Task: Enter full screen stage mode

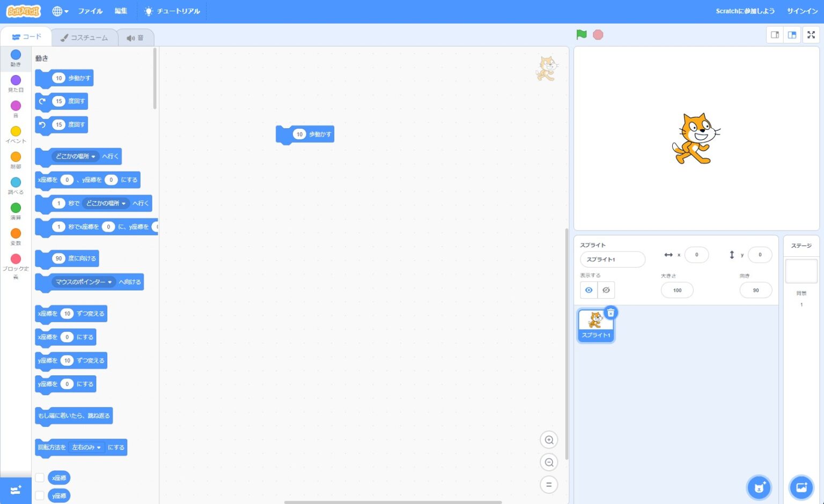Action: (811, 35)
